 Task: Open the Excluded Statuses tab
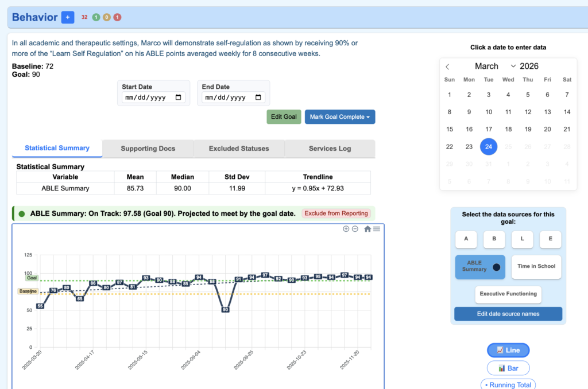click(239, 148)
